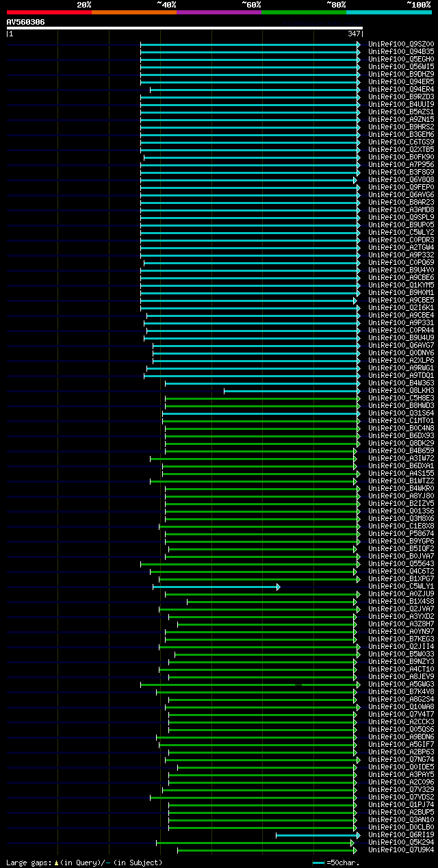Select hit UniRef100_Q6AVG6

[x=401, y=194]
